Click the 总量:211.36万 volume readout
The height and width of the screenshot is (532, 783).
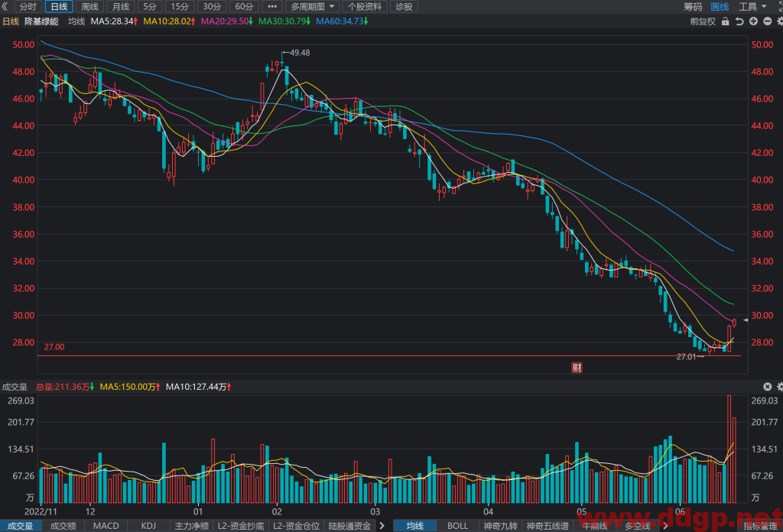[x=65, y=387]
